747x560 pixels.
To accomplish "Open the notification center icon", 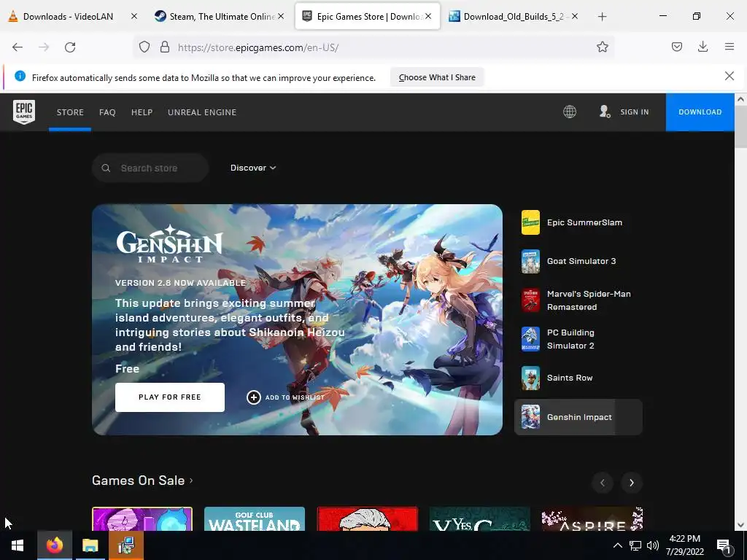I will (x=724, y=546).
